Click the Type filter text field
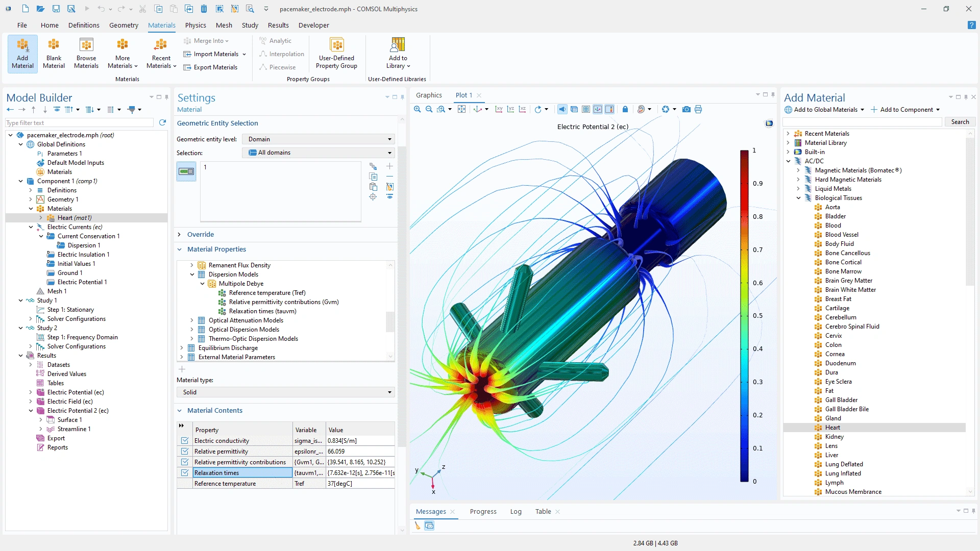The image size is (980, 551). point(79,123)
